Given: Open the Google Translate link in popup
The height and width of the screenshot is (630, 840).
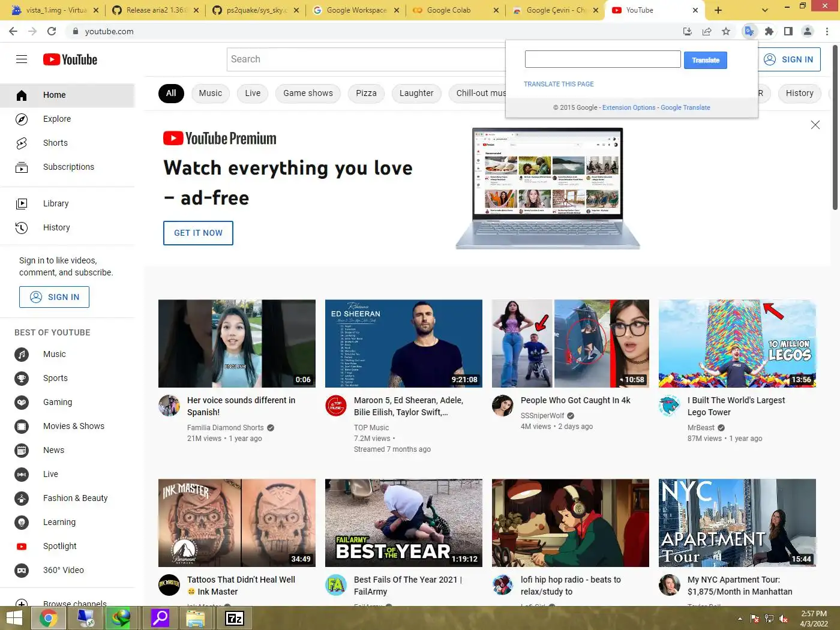Looking at the screenshot, I should (x=685, y=107).
